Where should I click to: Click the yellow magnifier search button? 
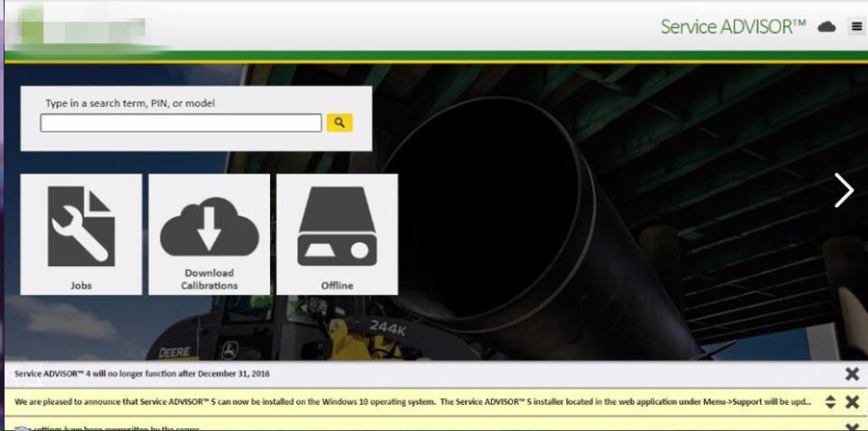tap(339, 122)
